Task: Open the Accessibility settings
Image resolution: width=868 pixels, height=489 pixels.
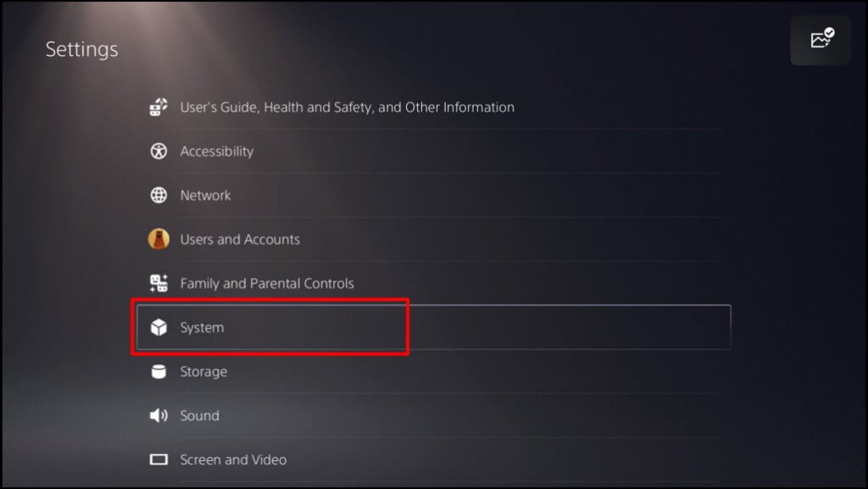Action: tap(216, 152)
